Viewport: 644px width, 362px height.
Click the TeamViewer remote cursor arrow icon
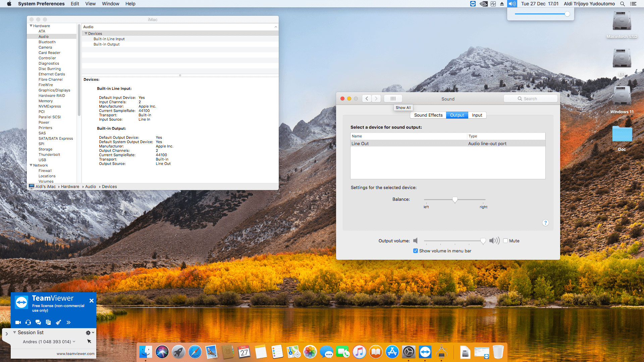click(x=89, y=341)
